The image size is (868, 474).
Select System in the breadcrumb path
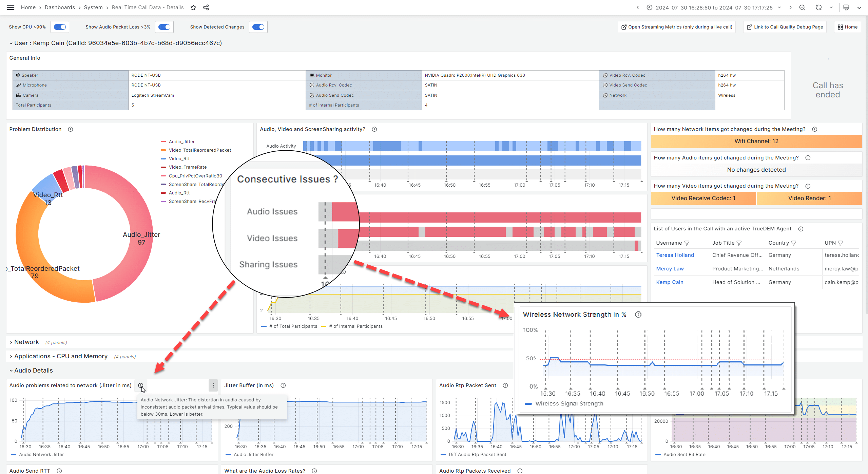click(93, 7)
